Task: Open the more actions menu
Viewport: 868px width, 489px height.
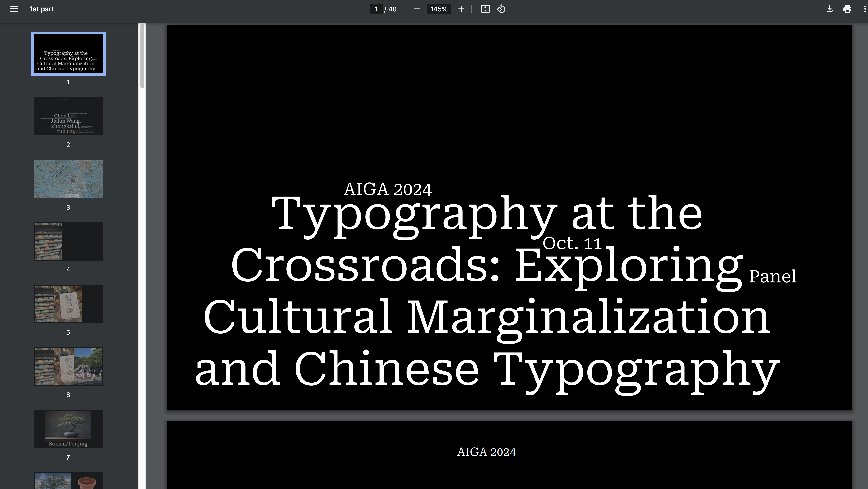Action: [865, 9]
